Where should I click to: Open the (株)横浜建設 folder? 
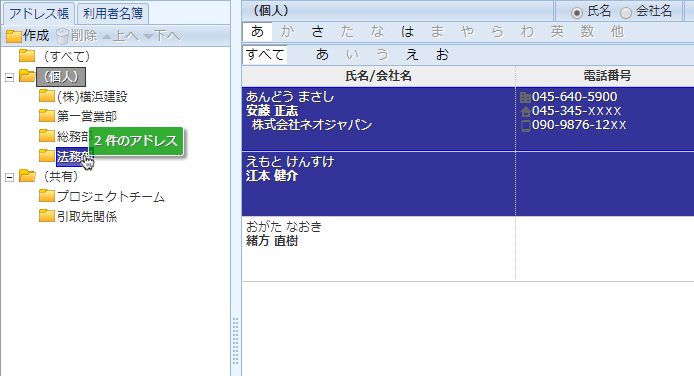92,96
